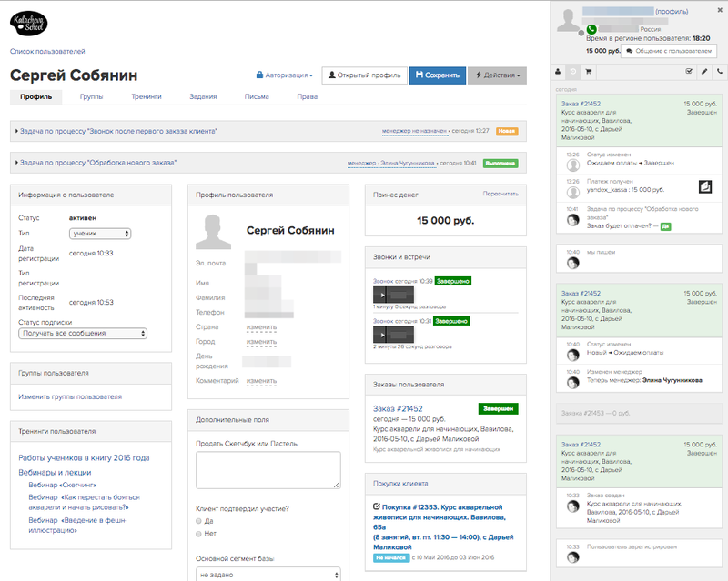Select the Да radio button

click(x=198, y=521)
